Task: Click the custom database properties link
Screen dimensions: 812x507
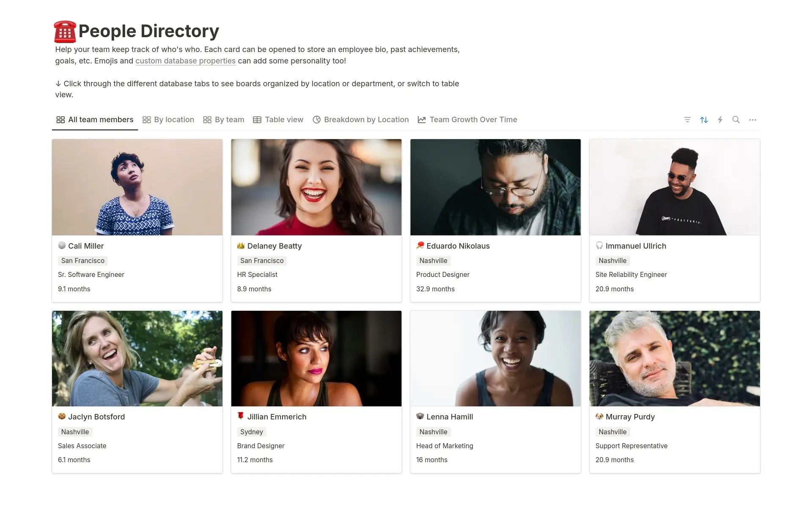Action: point(185,60)
